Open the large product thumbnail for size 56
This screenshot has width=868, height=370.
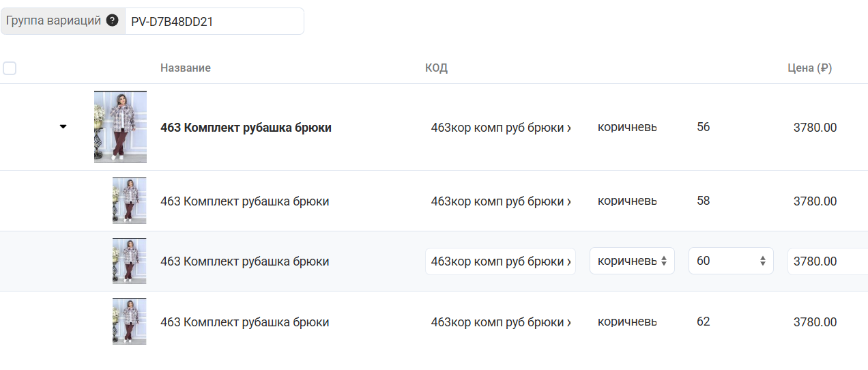click(120, 127)
